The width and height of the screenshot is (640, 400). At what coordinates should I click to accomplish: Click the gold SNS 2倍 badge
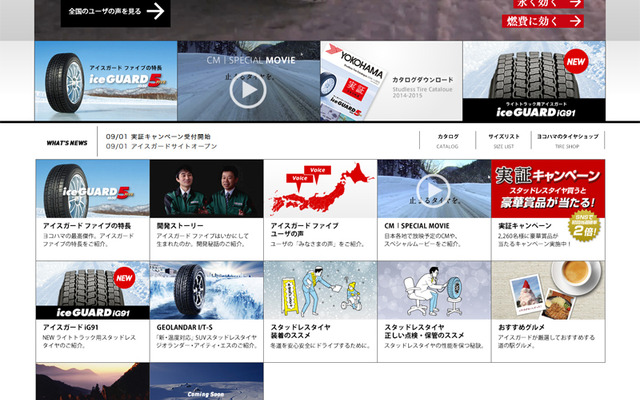click(584, 226)
